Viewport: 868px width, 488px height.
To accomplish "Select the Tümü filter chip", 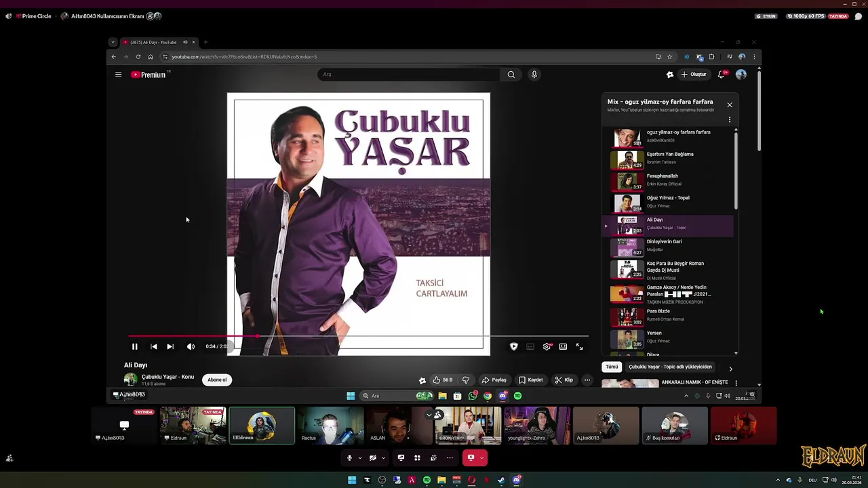I will [x=612, y=367].
